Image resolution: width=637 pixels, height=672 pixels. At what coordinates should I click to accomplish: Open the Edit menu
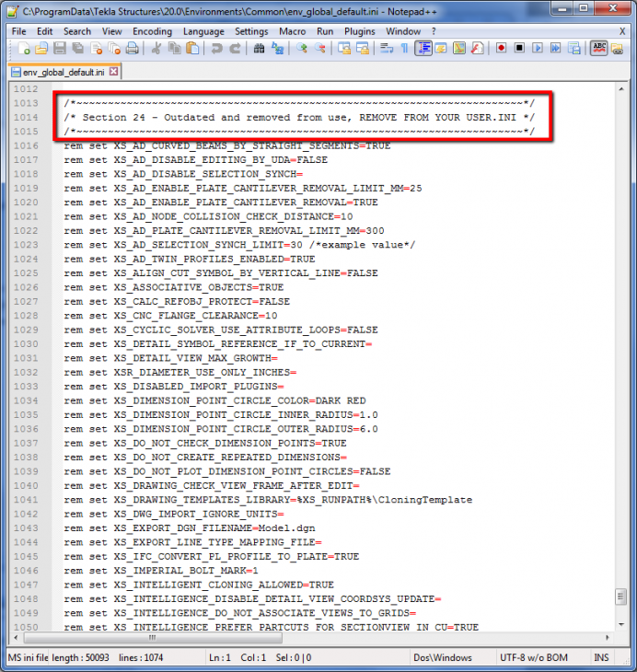click(x=44, y=31)
